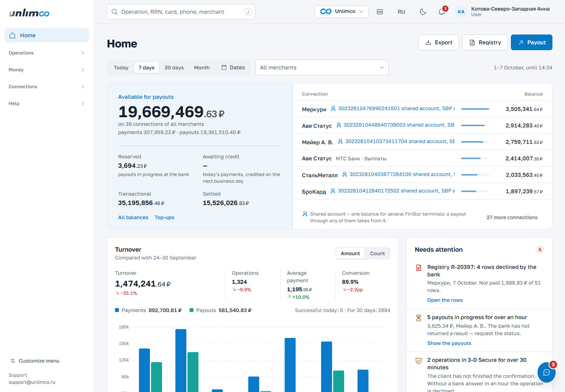
Task: Click the Меркурий balance progress bar
Action: 475,109
